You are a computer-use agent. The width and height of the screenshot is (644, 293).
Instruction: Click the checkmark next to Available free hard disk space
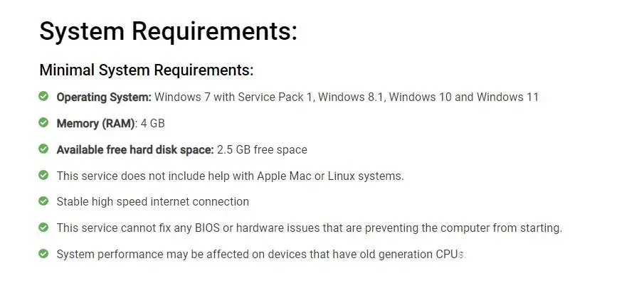click(44, 149)
